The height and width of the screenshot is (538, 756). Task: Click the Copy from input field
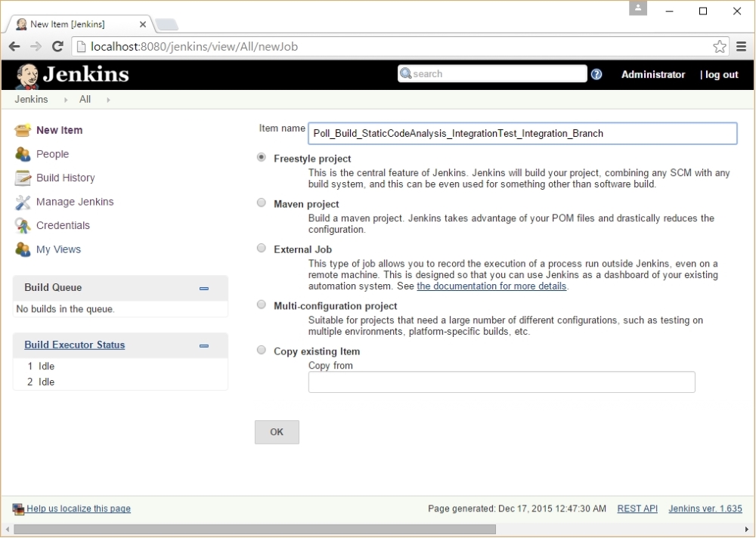point(501,382)
